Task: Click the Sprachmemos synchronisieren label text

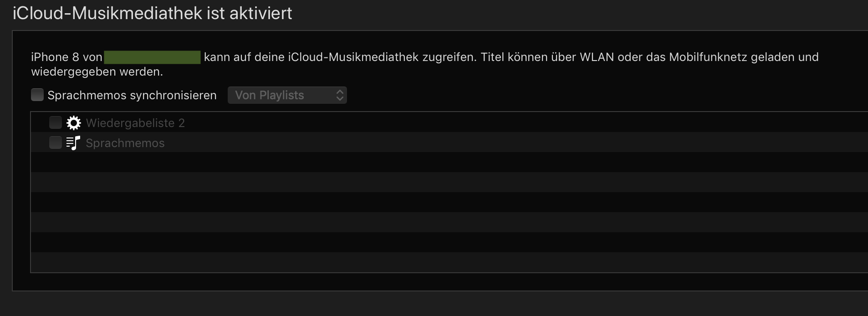Action: point(132,95)
